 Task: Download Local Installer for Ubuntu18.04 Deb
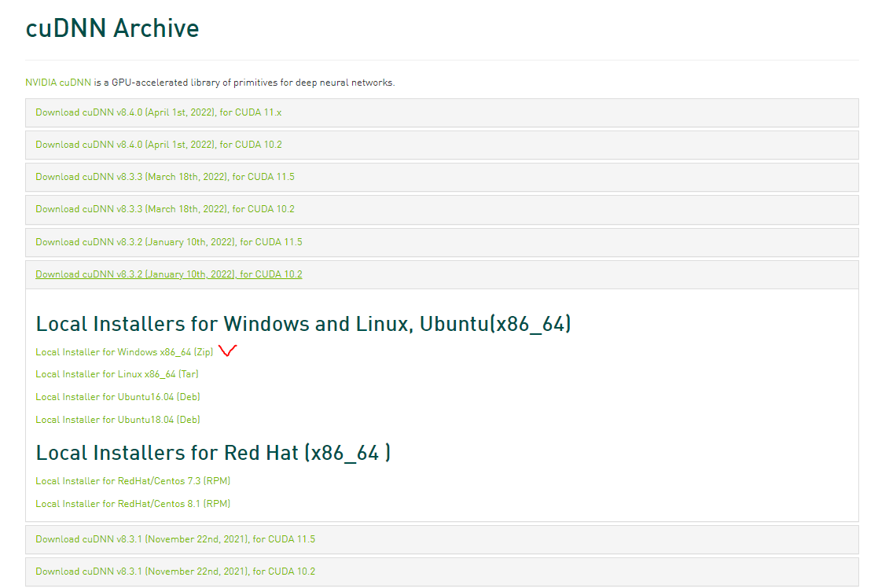(x=118, y=420)
